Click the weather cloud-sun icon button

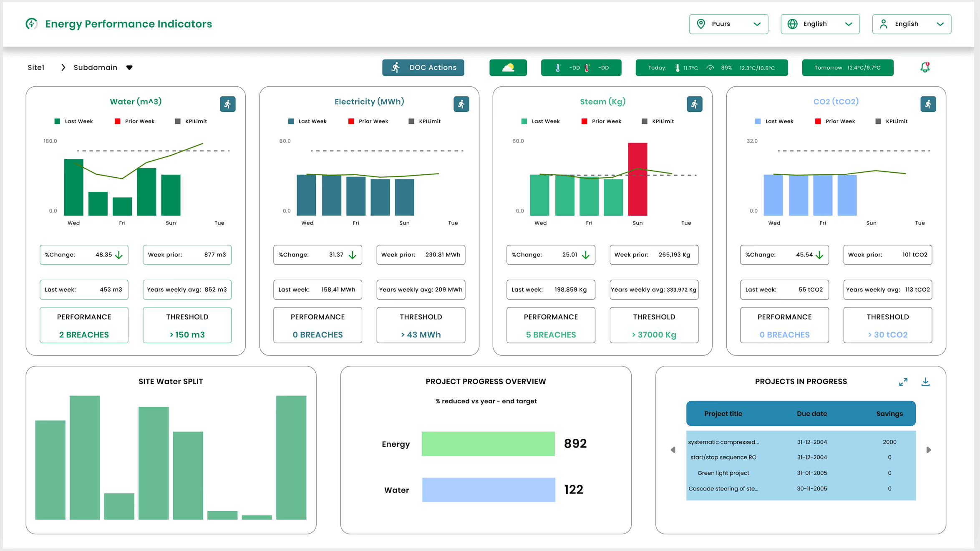[x=508, y=68]
